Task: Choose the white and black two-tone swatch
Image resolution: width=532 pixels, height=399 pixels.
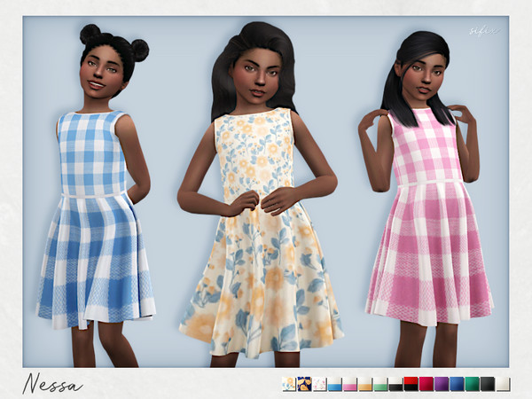Action: (395, 384)
